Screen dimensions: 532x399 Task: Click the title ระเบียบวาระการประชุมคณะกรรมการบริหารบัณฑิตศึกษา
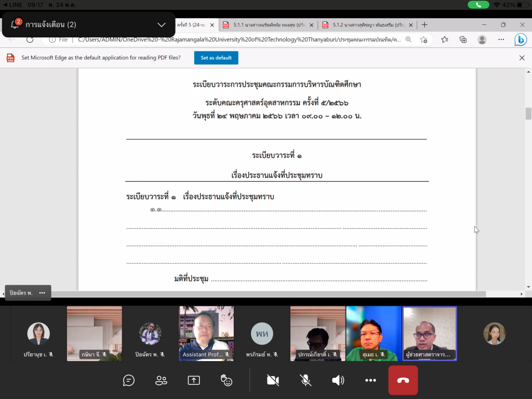click(x=277, y=84)
